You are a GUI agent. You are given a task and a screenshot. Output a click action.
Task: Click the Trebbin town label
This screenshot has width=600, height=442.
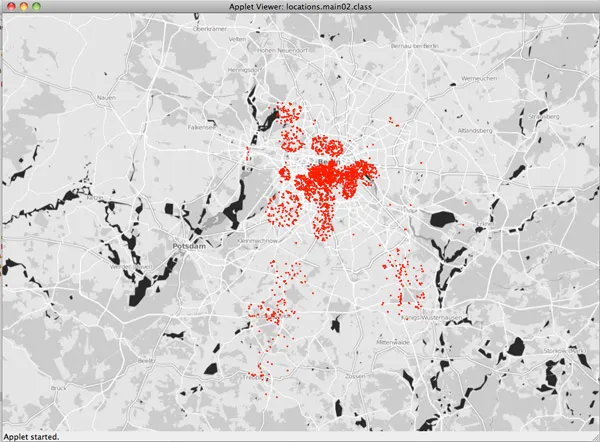pyautogui.click(x=255, y=378)
